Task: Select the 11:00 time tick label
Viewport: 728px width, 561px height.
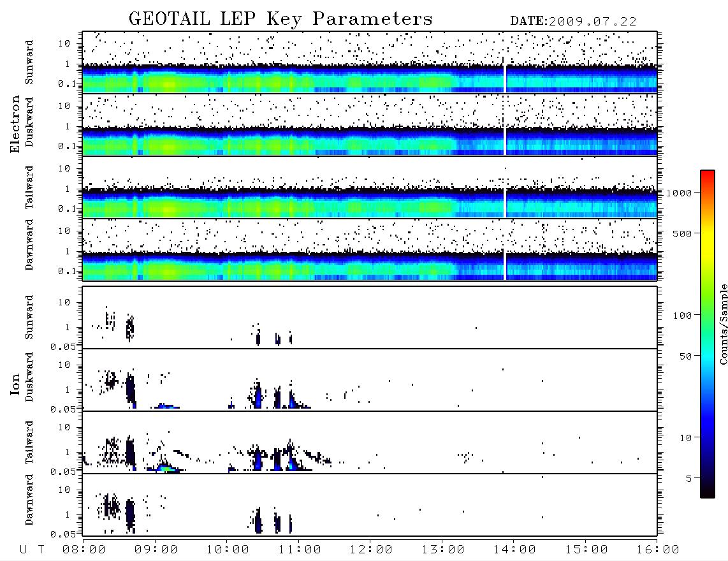Action: pos(300,550)
